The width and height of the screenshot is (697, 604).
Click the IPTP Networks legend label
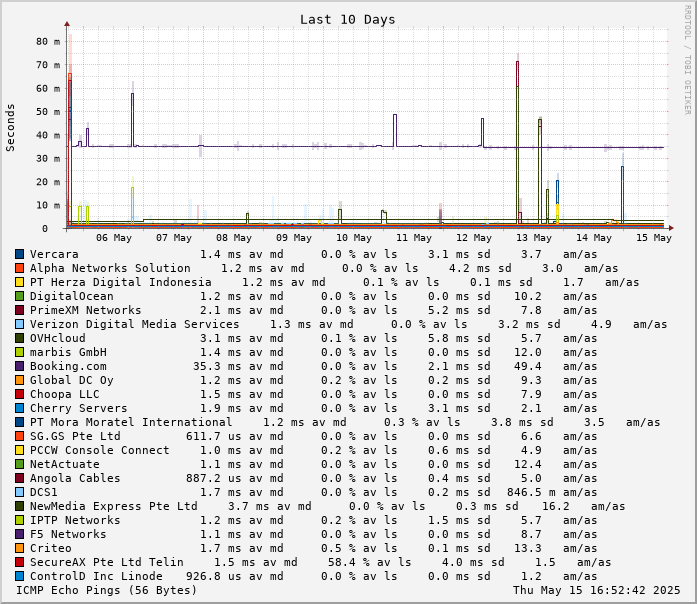pyautogui.click(x=75, y=520)
